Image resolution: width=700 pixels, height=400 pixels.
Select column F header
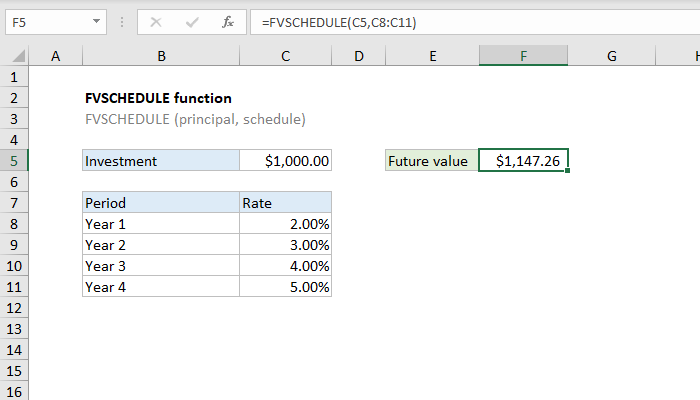pos(524,58)
